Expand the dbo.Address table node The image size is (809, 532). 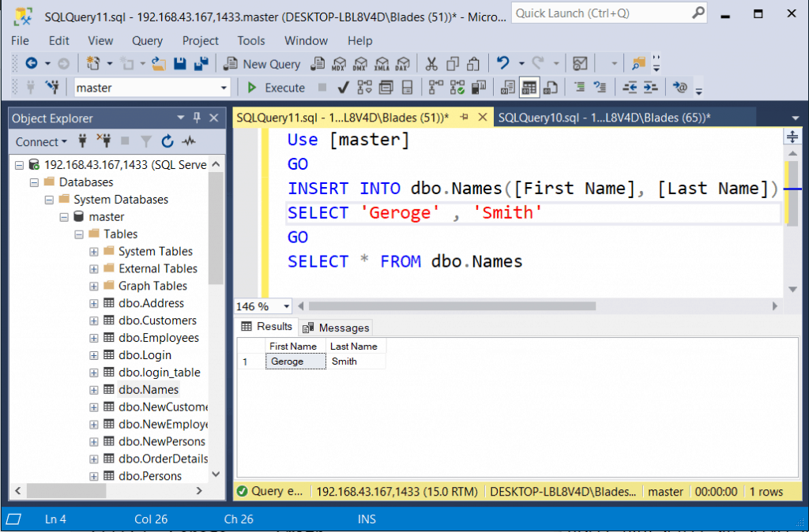click(x=92, y=303)
